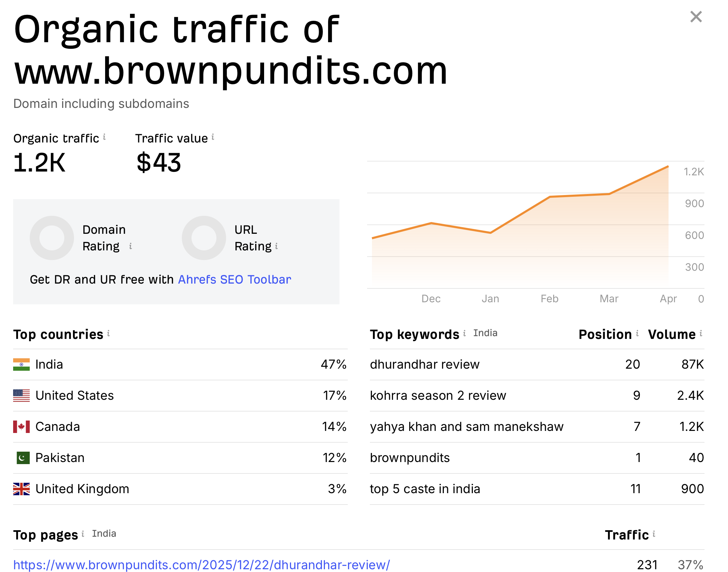Viewport: 728px width, 572px height.
Task: Click info icon beside Top countries
Action: (x=109, y=333)
